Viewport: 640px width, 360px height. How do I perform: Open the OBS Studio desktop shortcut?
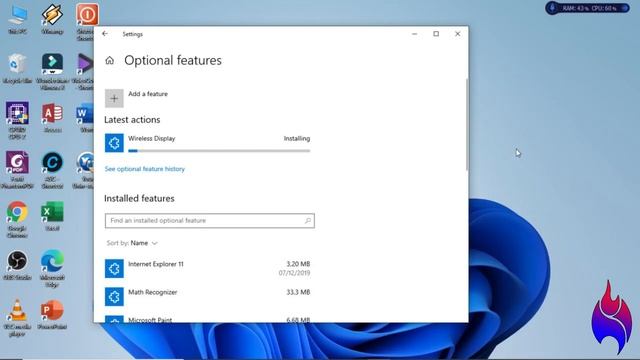(x=17, y=265)
